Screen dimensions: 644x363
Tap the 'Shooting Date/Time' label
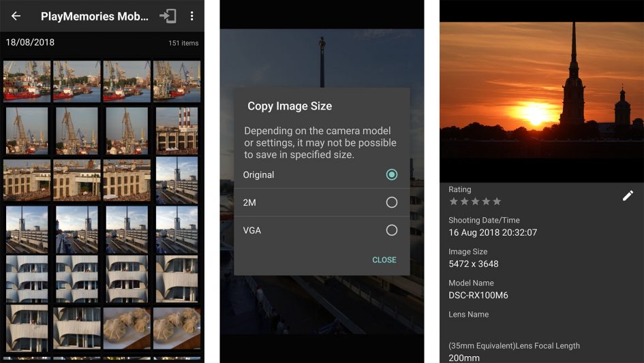484,220
